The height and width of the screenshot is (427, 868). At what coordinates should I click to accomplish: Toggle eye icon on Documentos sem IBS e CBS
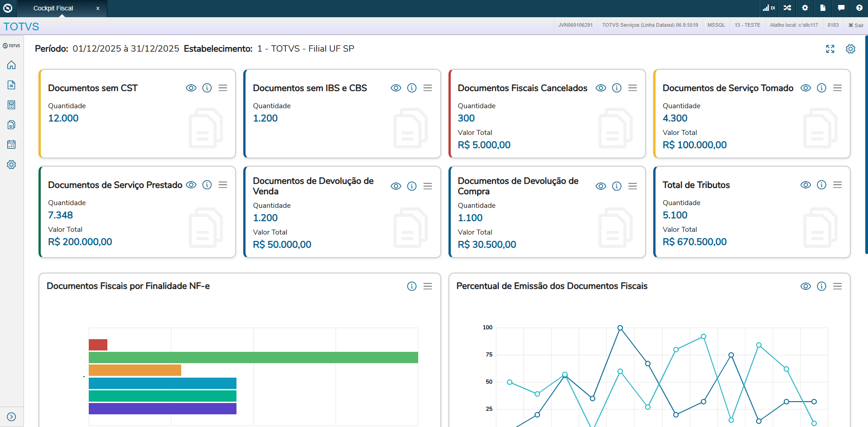[396, 88]
